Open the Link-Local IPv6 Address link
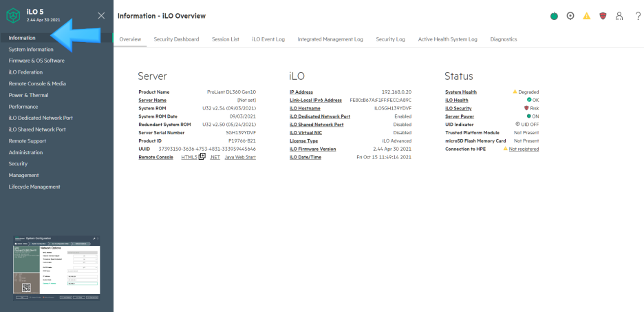This screenshot has width=644, height=312. (315, 100)
